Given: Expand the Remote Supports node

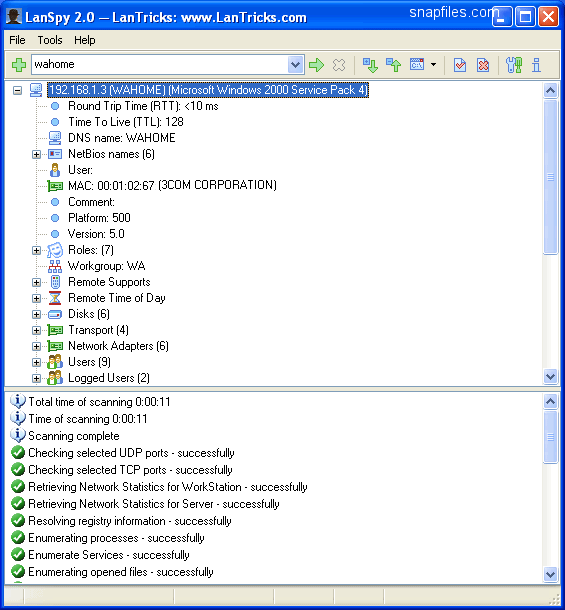Looking at the screenshot, I should tap(36, 282).
